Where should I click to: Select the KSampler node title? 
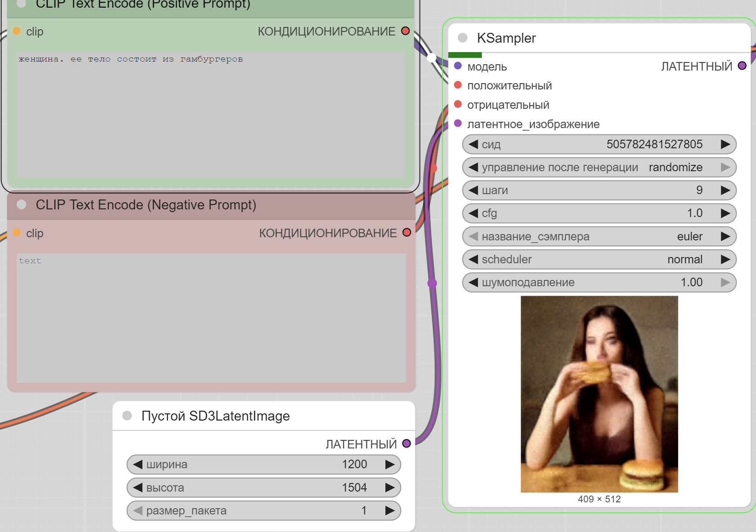click(x=506, y=38)
